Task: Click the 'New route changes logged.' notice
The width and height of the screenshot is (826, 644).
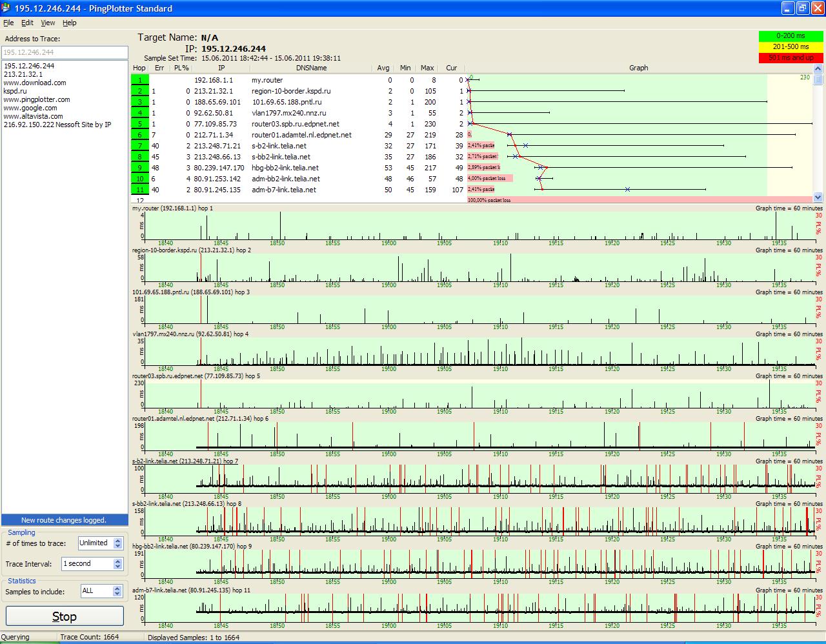Action: tap(64, 520)
